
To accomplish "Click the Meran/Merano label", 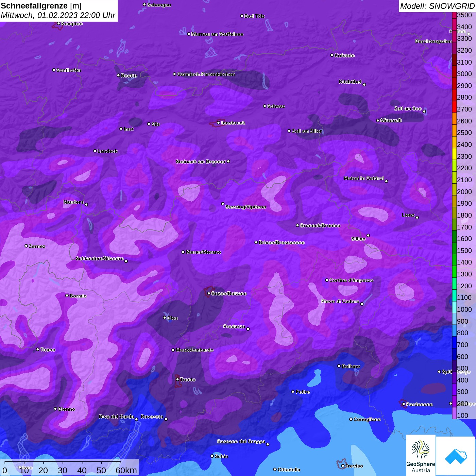I will pyautogui.click(x=203, y=252).
